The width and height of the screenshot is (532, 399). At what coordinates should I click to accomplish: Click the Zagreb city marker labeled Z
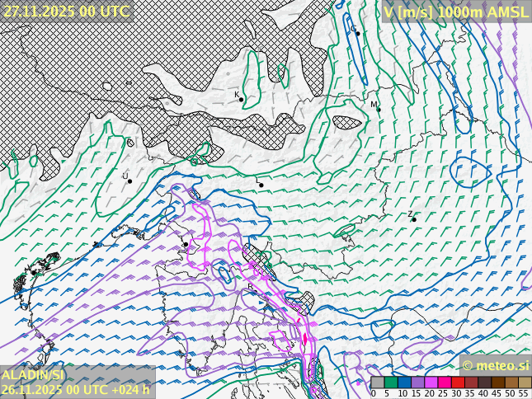point(413,219)
